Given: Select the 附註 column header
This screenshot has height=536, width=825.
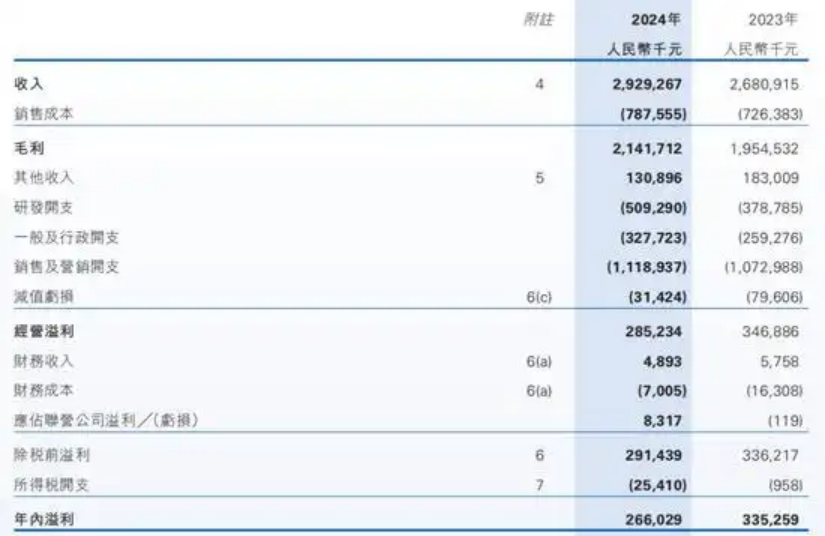Looking at the screenshot, I should click(x=538, y=20).
